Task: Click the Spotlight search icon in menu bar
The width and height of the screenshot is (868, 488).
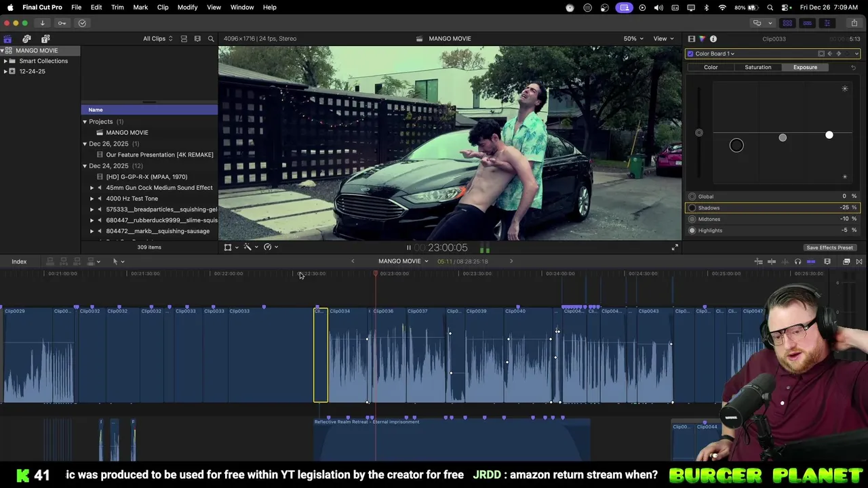Action: click(x=770, y=7)
